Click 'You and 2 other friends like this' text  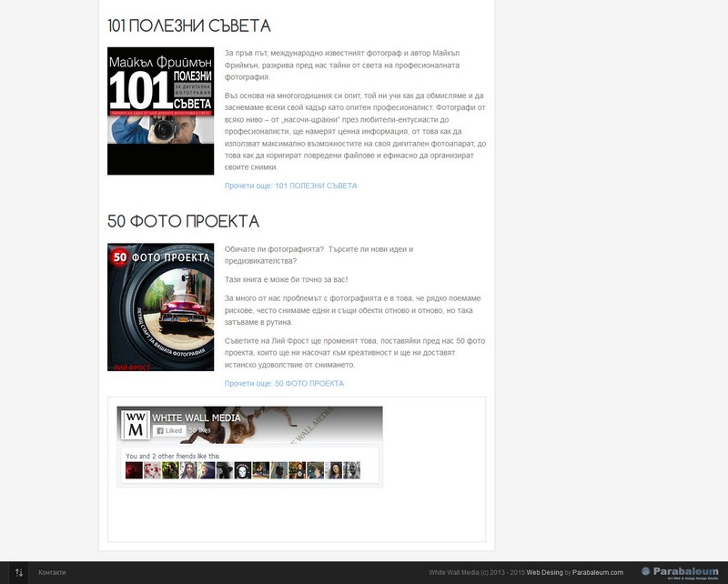coord(172,456)
